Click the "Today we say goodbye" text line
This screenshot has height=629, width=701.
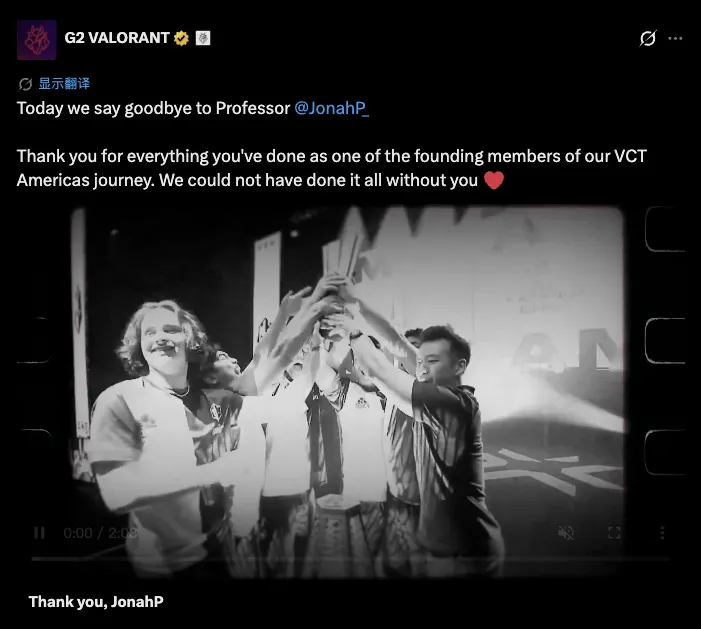[x=152, y=108]
